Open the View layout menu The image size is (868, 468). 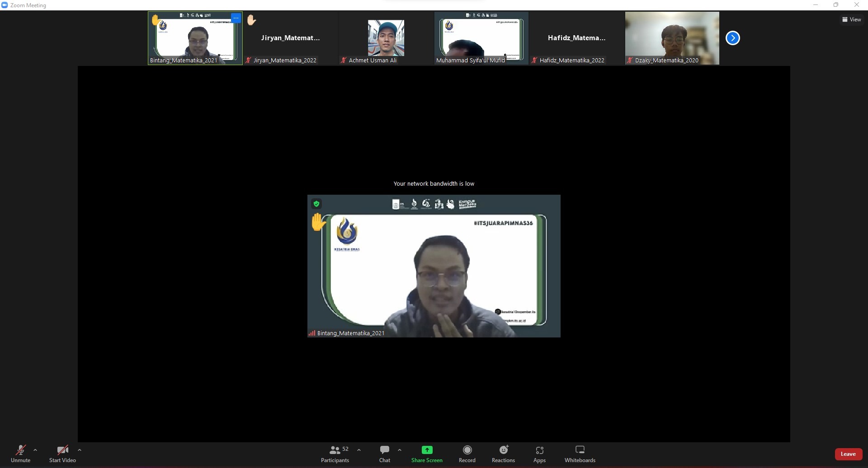[x=851, y=19]
